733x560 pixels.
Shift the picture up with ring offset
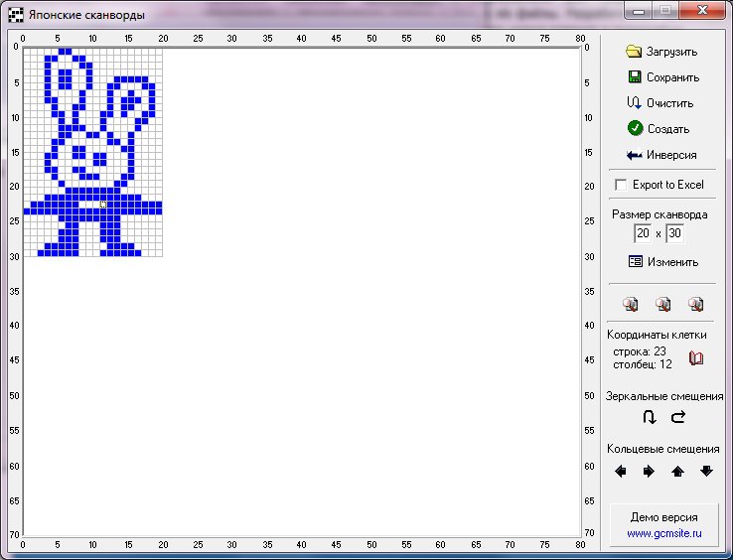[677, 472]
